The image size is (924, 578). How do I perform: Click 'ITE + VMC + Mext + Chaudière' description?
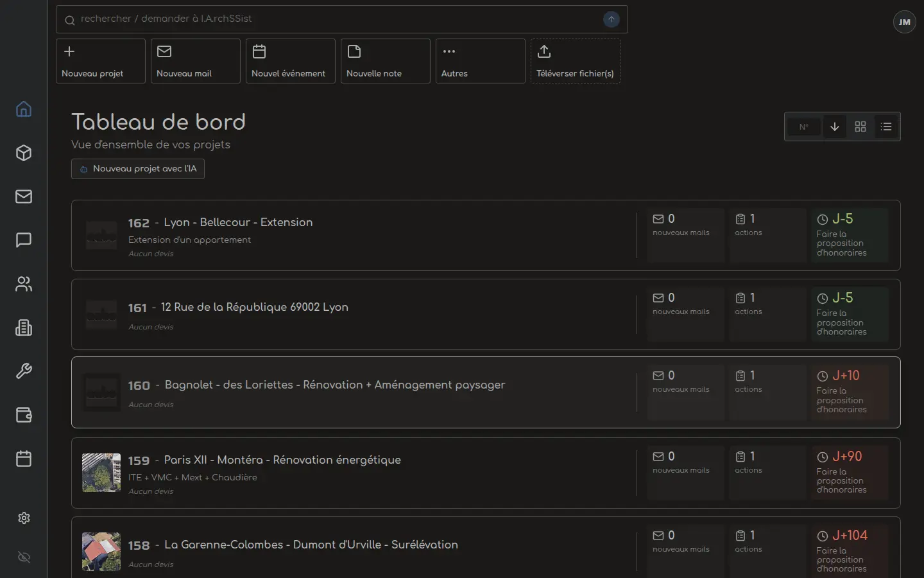[193, 477]
